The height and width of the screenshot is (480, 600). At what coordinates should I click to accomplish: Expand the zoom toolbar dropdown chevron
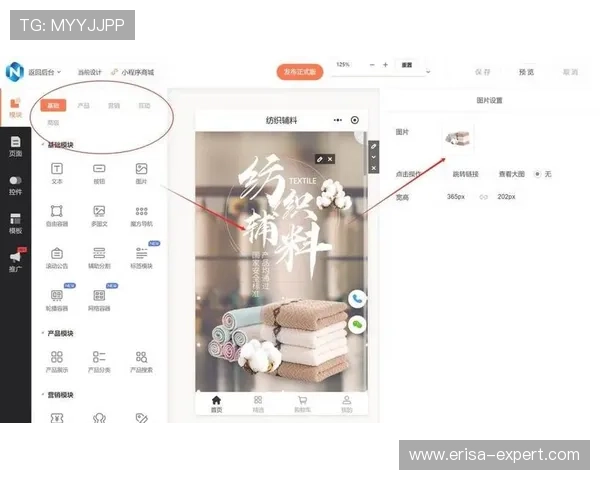pos(428,72)
